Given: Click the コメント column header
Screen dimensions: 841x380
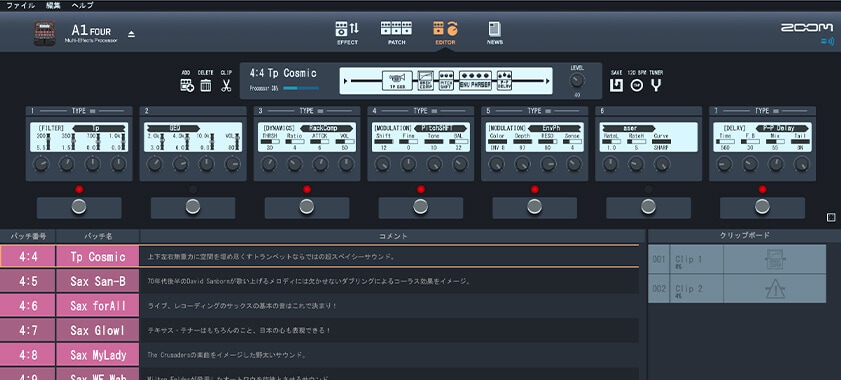Looking at the screenshot, I should (x=393, y=236).
